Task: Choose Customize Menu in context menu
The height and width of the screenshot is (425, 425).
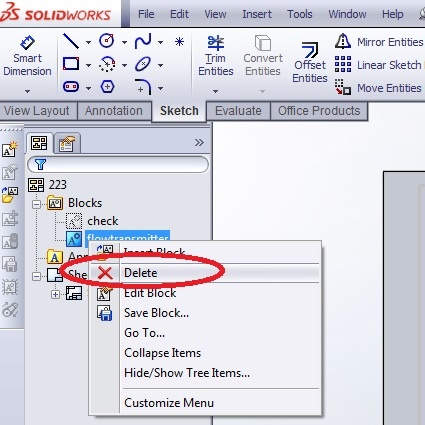Action: point(205,403)
